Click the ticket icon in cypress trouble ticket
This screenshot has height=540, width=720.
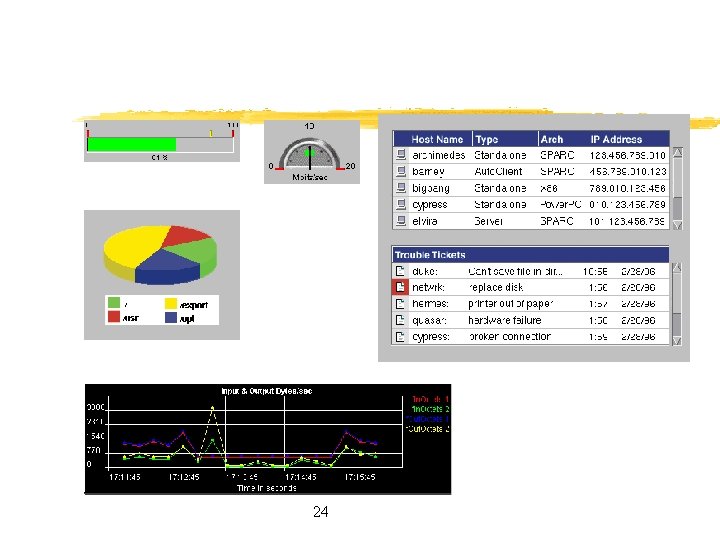coord(400,337)
